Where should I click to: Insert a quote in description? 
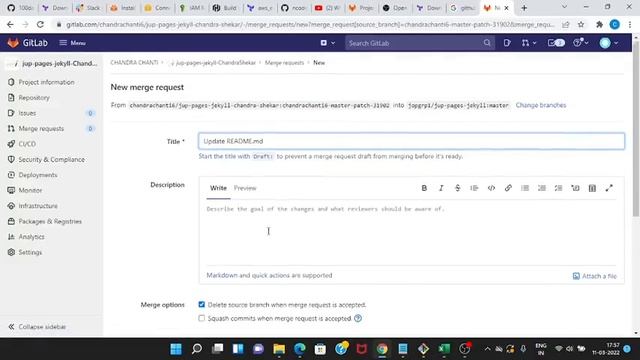point(474,188)
